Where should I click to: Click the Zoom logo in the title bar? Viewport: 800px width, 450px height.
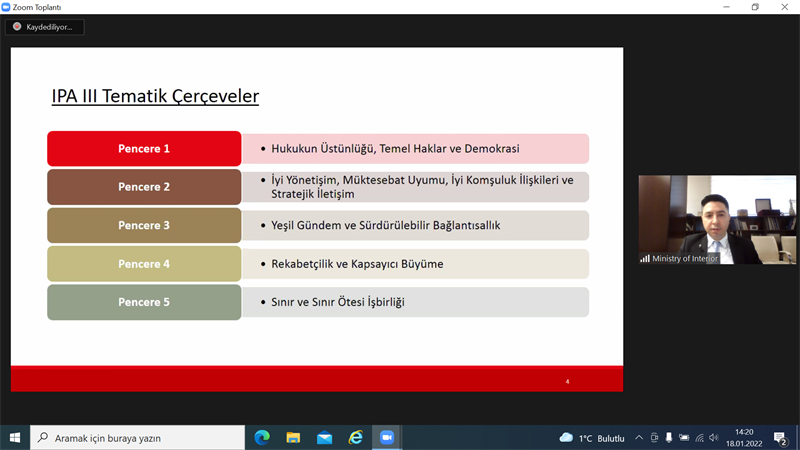click(x=6, y=7)
